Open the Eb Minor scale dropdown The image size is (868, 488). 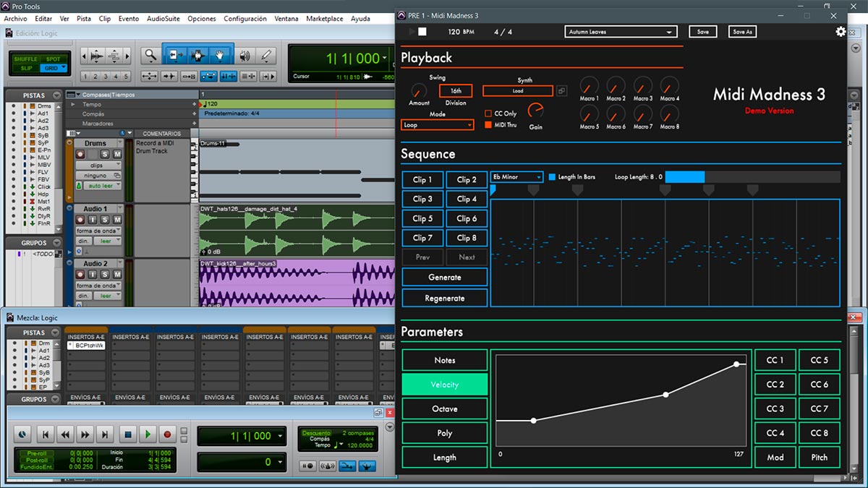[x=516, y=176]
